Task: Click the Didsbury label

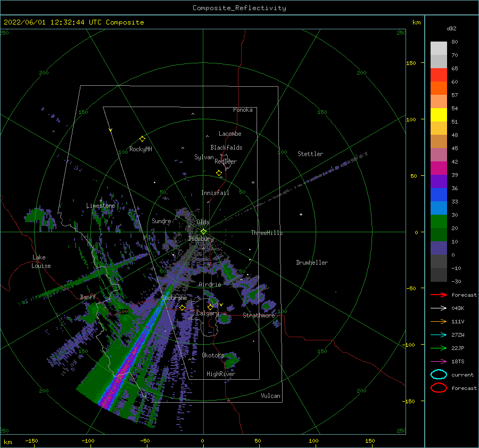Action: coord(201,239)
